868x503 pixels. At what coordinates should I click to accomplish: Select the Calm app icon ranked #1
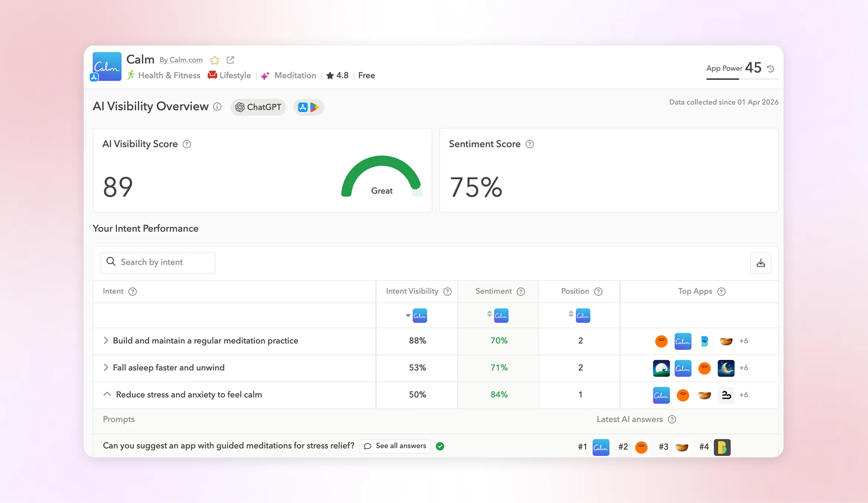coord(601,447)
